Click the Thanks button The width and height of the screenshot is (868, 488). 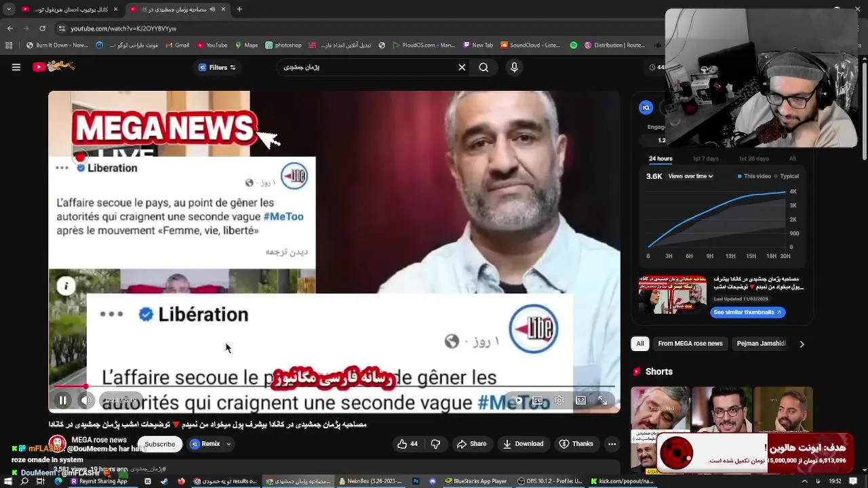tap(576, 444)
